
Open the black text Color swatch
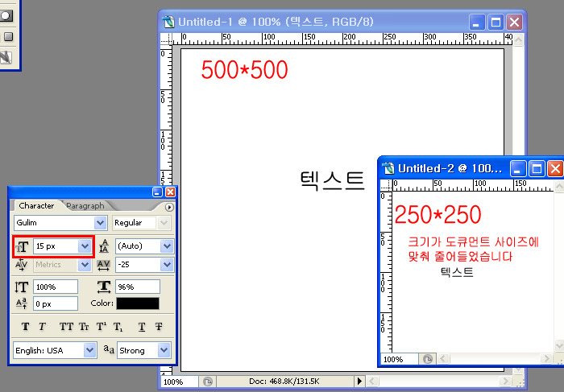[138, 303]
